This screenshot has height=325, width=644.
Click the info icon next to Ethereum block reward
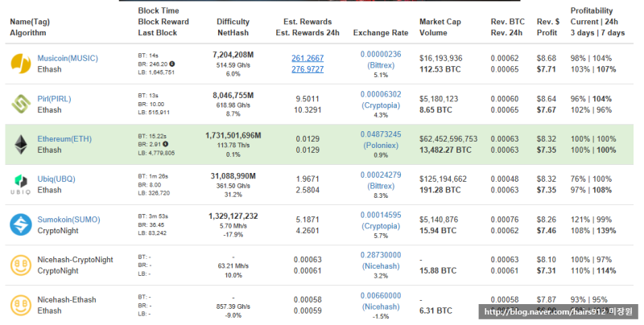pyautogui.click(x=165, y=144)
